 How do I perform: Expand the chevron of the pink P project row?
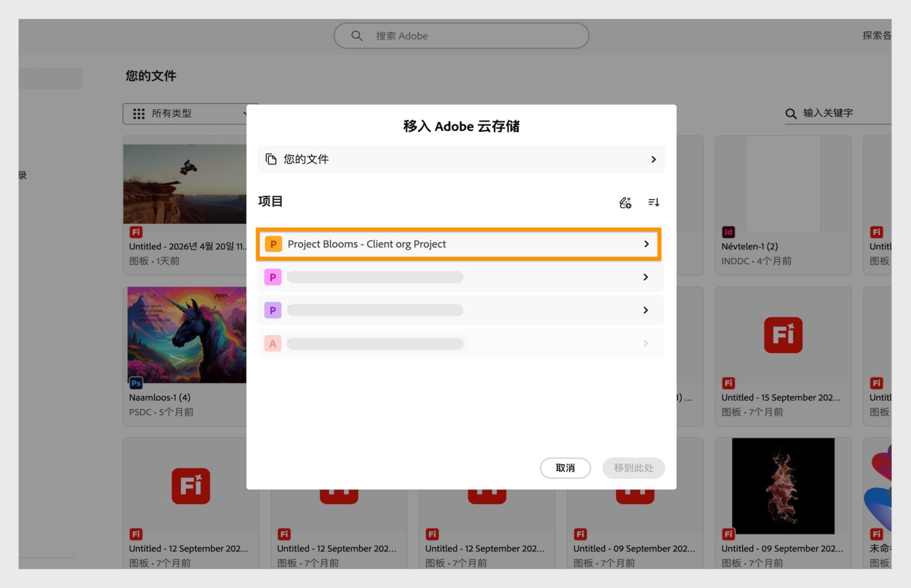point(645,277)
